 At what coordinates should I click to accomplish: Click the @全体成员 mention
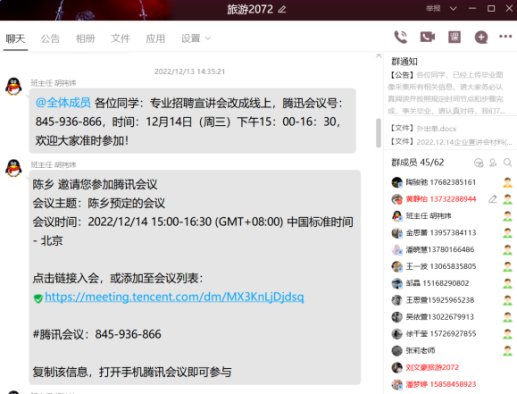[63, 103]
